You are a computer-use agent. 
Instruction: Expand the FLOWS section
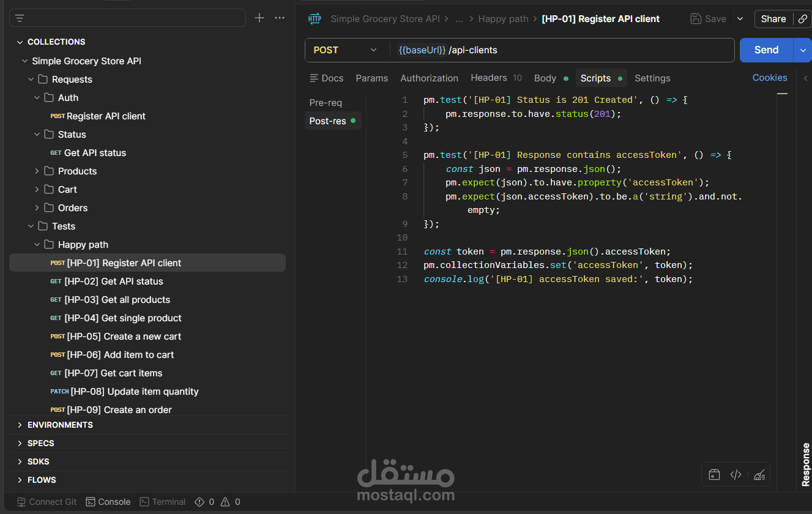tap(20, 480)
